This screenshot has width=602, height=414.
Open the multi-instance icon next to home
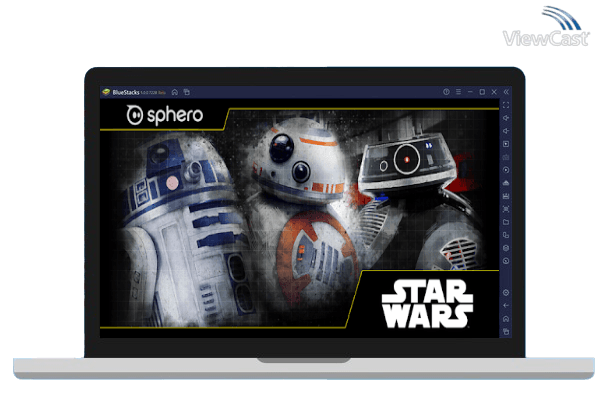(187, 92)
